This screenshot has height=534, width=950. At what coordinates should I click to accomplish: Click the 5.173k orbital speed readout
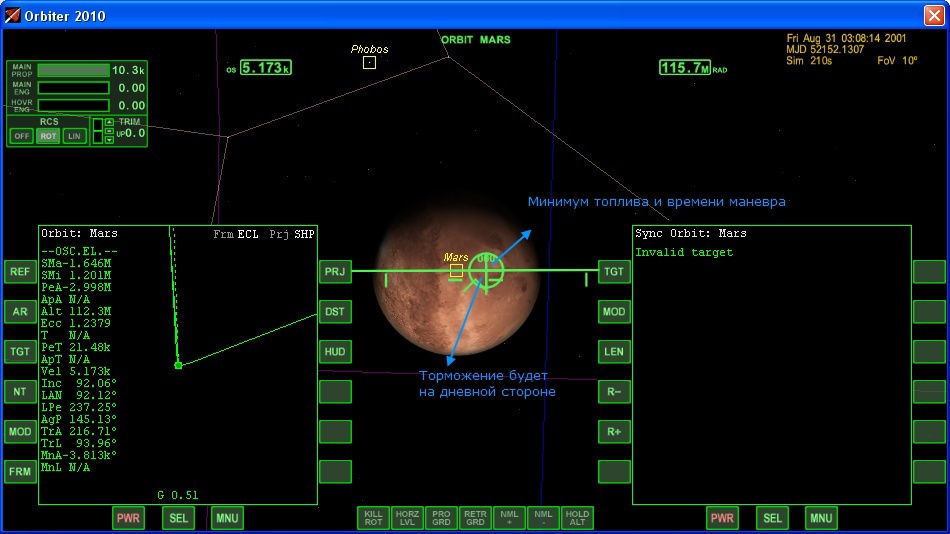265,67
